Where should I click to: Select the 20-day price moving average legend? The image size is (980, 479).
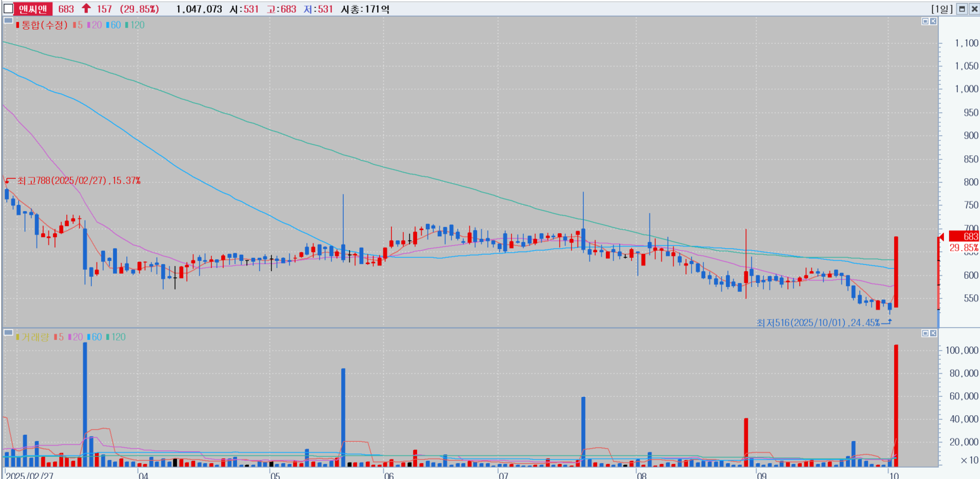(x=94, y=25)
